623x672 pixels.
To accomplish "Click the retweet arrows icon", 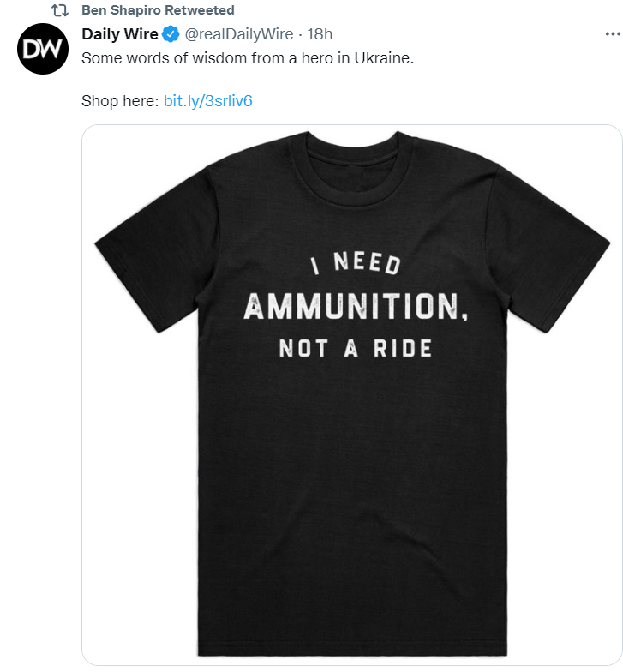I will [x=59, y=11].
